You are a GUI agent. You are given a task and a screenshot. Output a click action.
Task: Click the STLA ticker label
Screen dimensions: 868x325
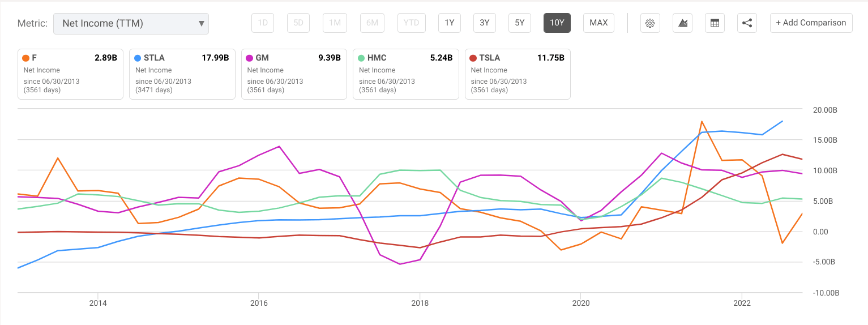click(154, 58)
